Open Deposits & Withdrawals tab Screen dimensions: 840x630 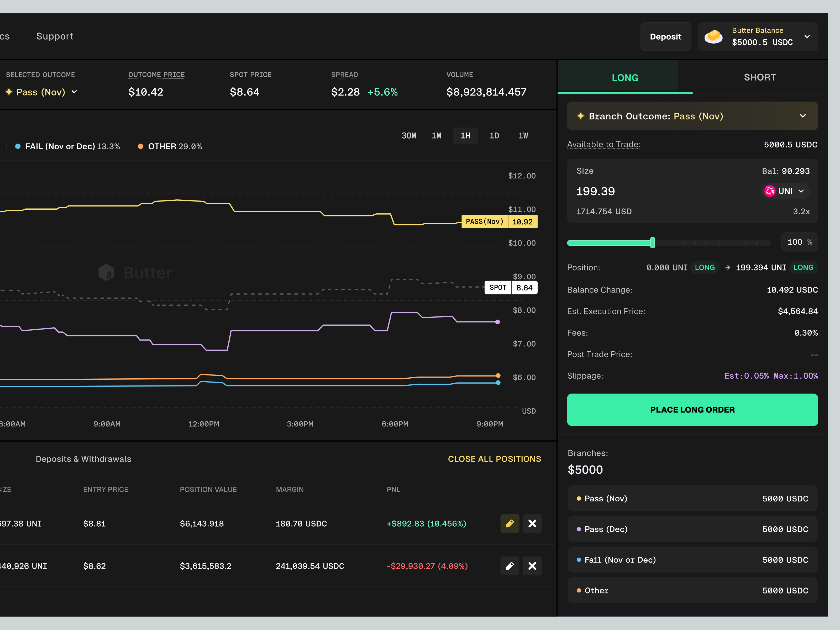click(83, 459)
